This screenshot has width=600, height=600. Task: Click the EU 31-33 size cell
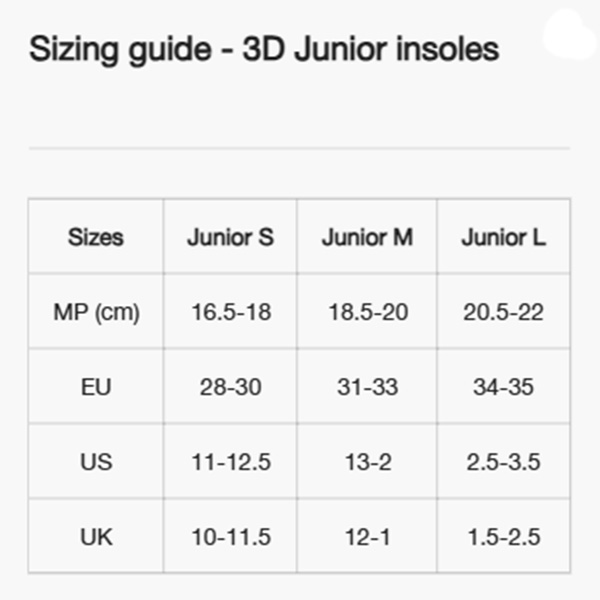367,387
